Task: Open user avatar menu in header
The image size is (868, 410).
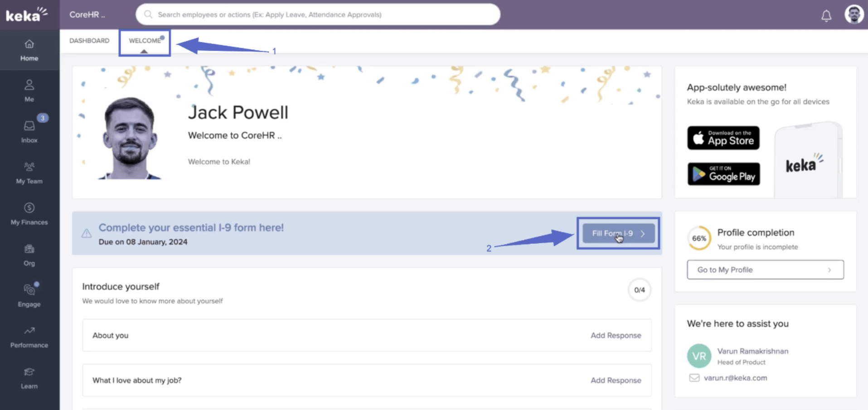Action: coord(853,14)
